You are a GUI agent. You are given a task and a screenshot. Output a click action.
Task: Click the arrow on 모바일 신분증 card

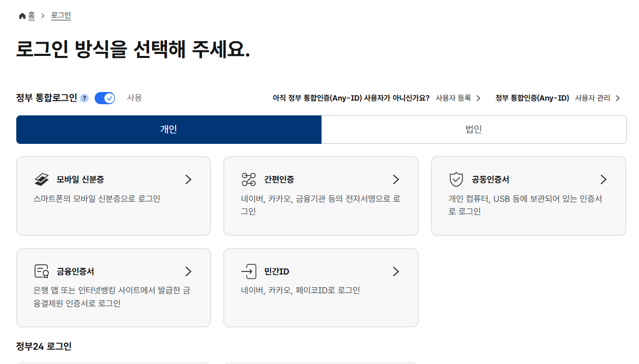(188, 179)
